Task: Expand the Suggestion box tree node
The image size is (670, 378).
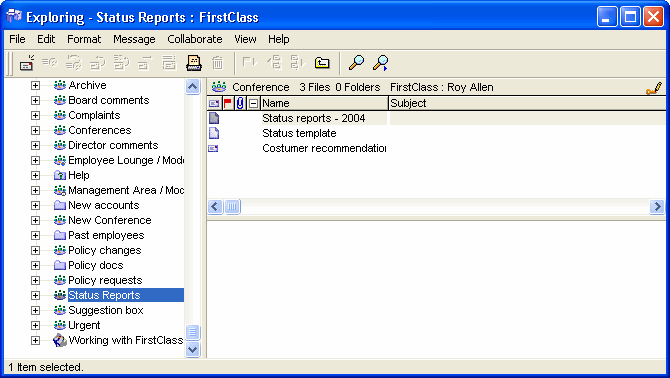Action: pyautogui.click(x=35, y=311)
